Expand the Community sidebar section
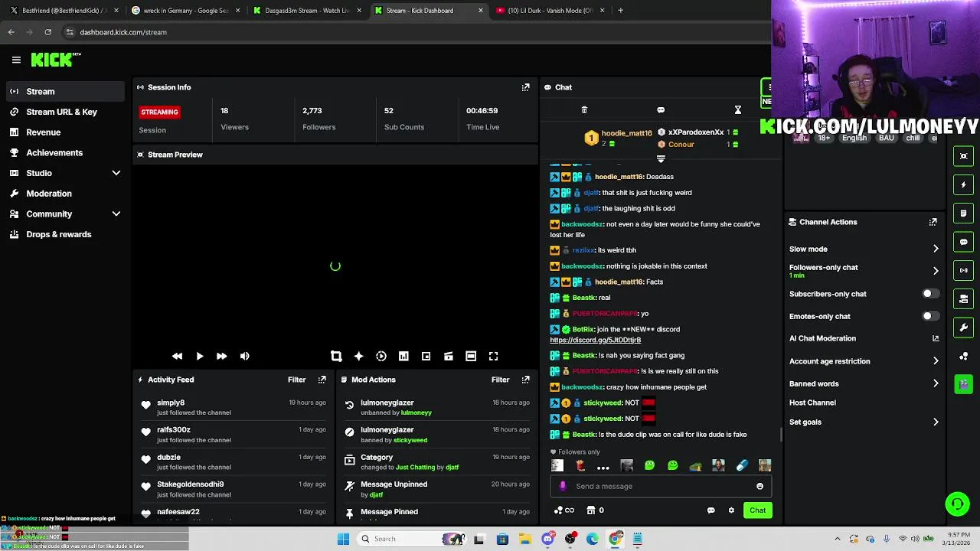 116,214
